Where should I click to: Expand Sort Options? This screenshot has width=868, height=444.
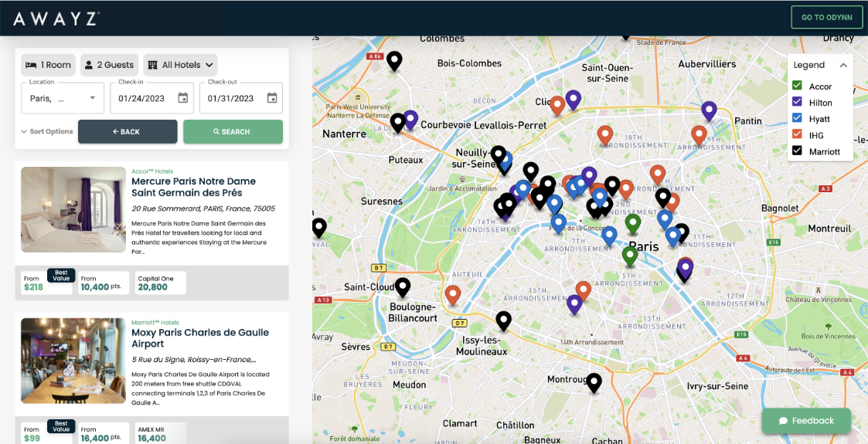click(47, 131)
